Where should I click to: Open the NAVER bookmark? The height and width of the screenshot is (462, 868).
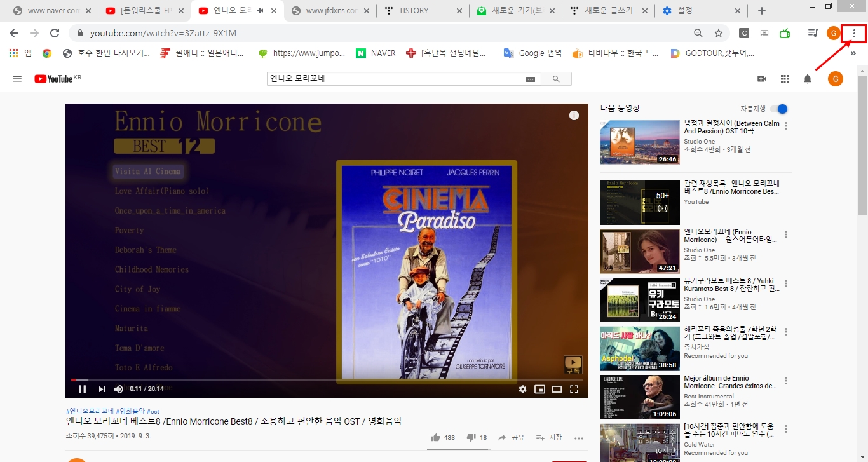(376, 53)
